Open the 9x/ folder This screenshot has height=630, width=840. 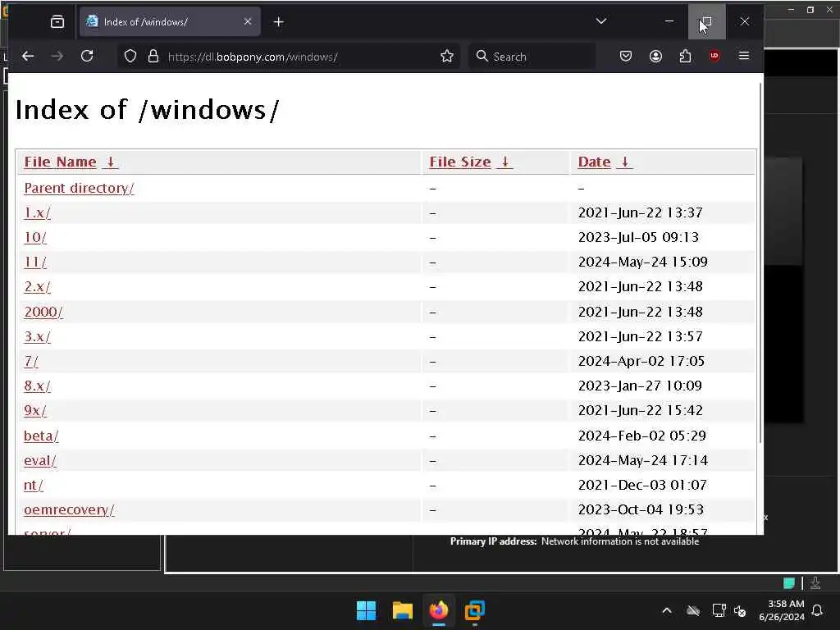pyautogui.click(x=34, y=410)
